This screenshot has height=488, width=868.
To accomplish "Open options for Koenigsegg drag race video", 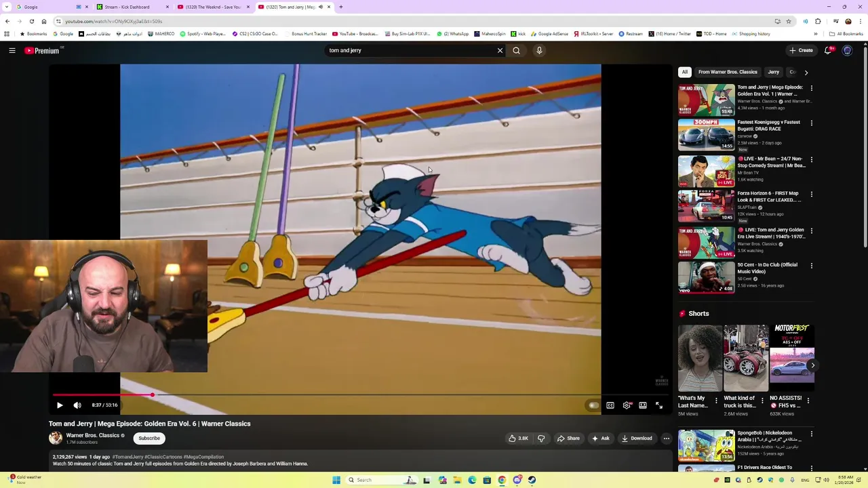I will click(x=811, y=123).
